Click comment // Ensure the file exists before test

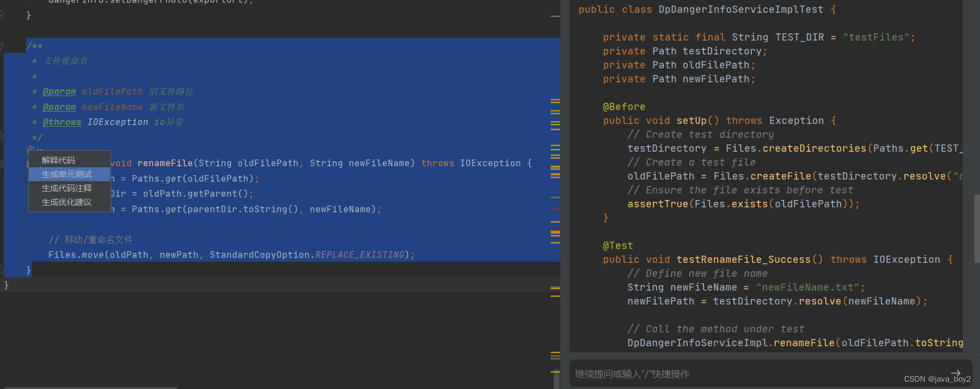pos(740,190)
